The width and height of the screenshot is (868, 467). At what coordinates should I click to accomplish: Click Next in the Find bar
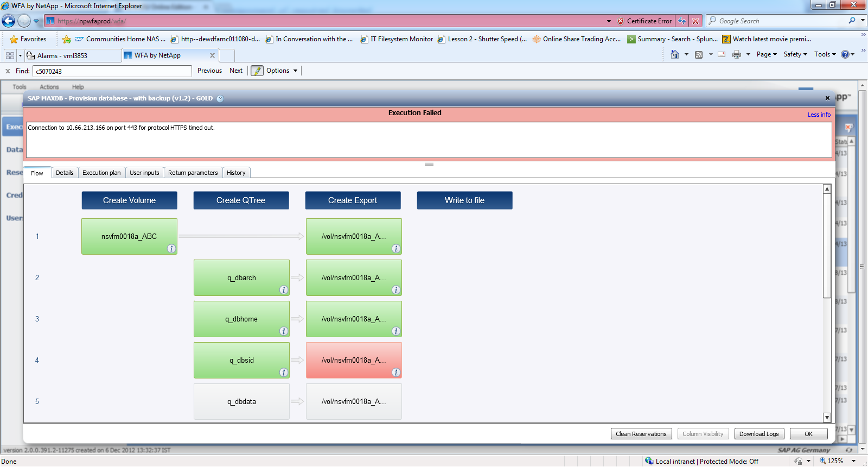tap(236, 71)
